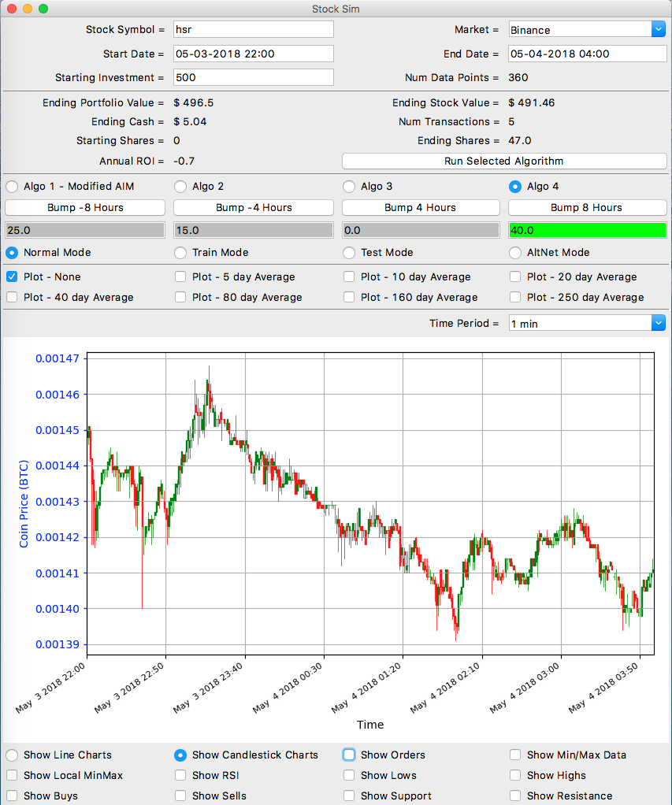672x805 pixels.
Task: Select the Algo 3 radio button
Action: [349, 187]
